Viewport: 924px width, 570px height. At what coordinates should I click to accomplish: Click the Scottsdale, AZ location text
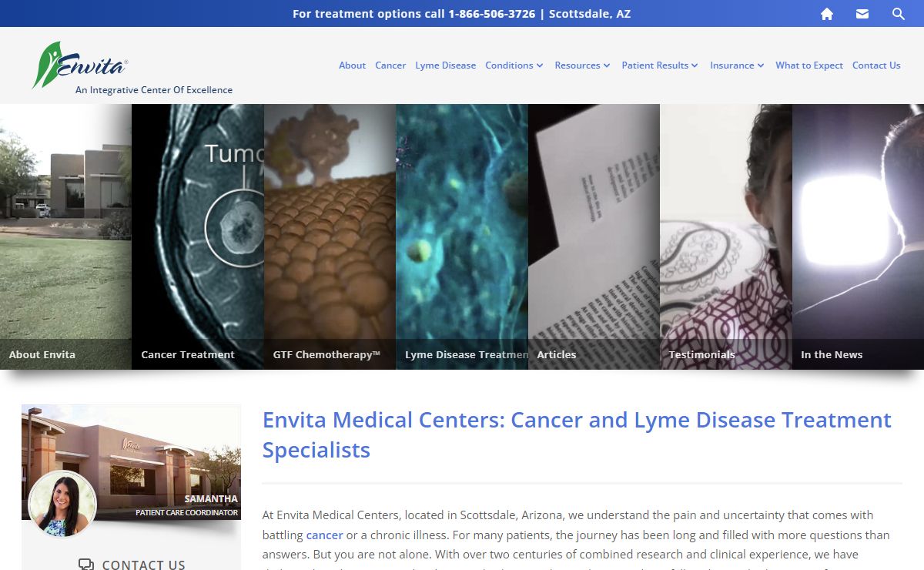tap(590, 14)
